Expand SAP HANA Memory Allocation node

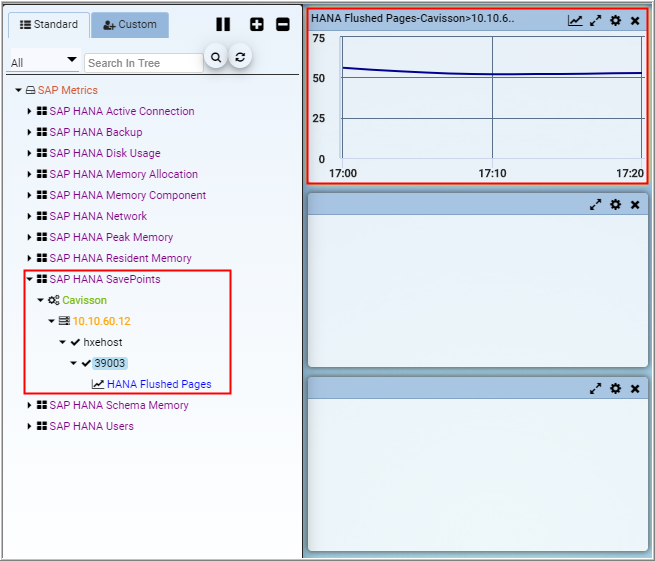[x=29, y=174]
